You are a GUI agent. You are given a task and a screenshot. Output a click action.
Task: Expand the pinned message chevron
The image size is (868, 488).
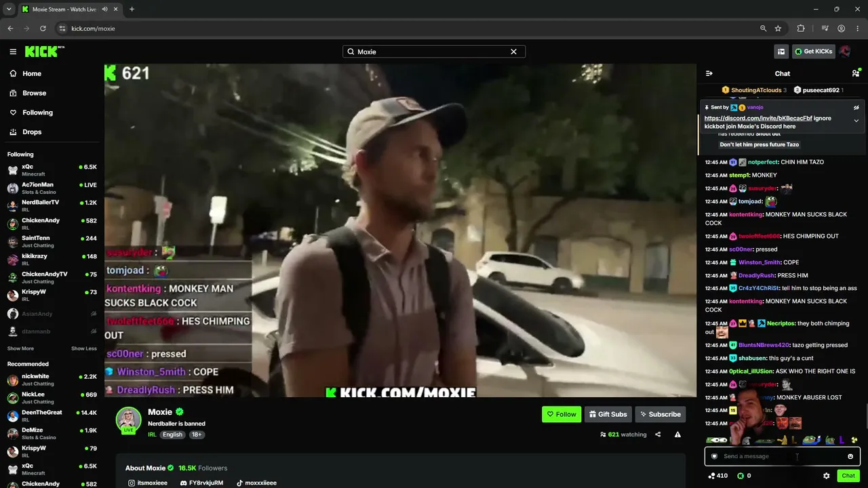(856, 121)
